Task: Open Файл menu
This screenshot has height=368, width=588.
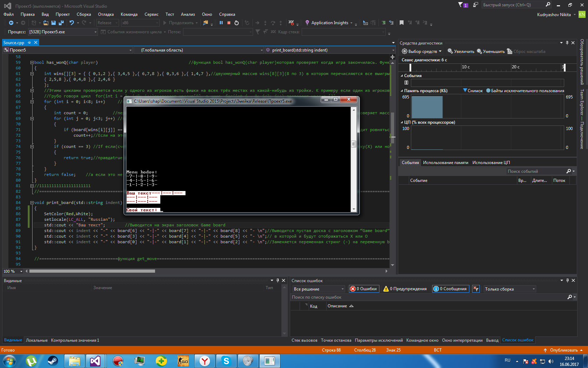Action: 8,14
